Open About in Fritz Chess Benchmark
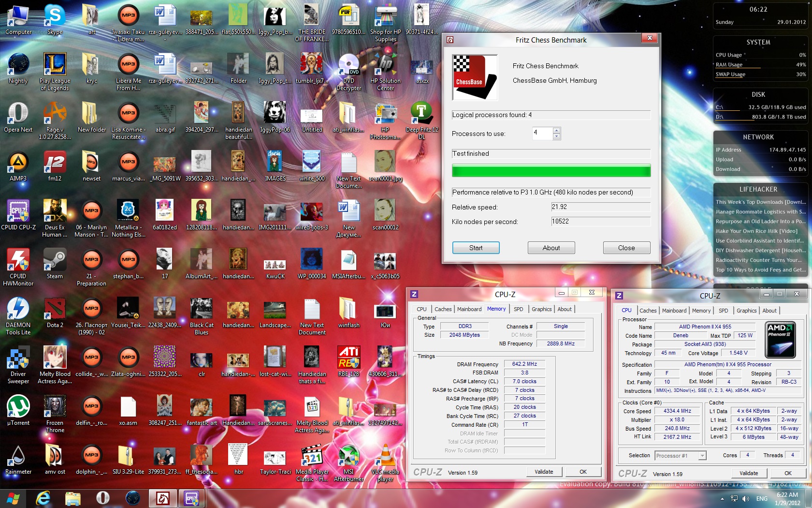This screenshot has width=812, height=508. pos(551,248)
